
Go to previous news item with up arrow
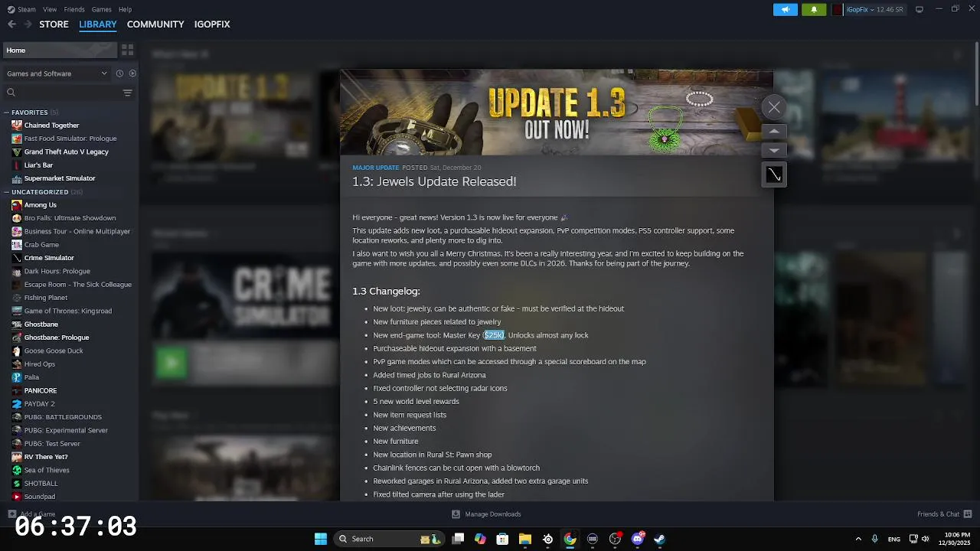click(774, 132)
